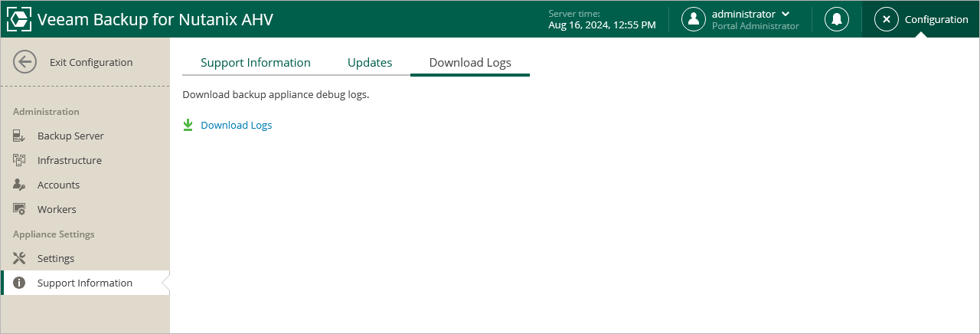The height and width of the screenshot is (334, 980).
Task: Click the Configuration close X icon
Action: (887, 19)
